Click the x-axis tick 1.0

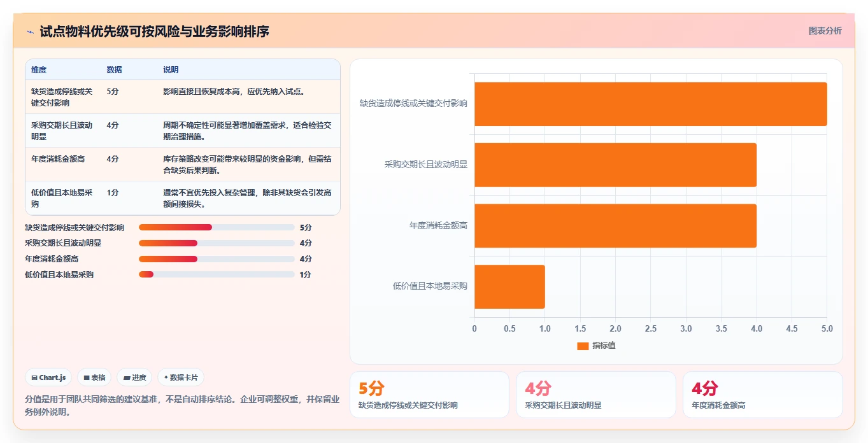(x=545, y=329)
